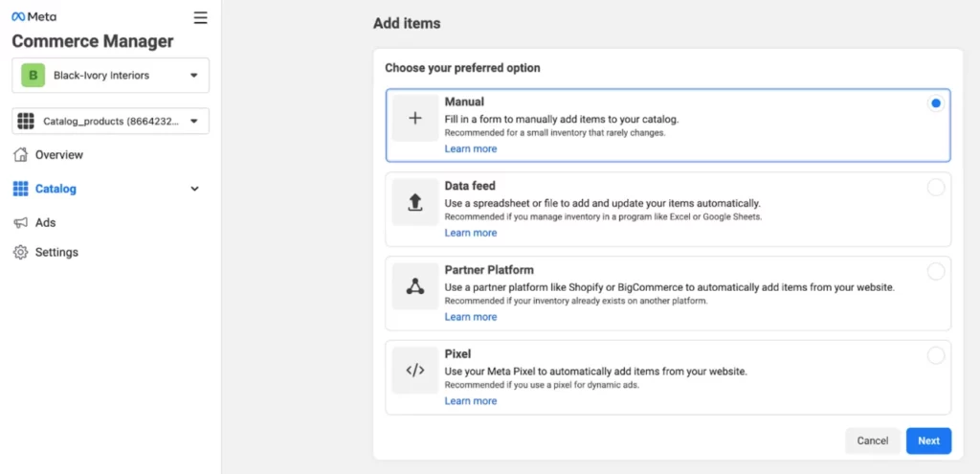Expand the Catalog menu chevron
This screenshot has width=980, height=474.
[194, 189]
